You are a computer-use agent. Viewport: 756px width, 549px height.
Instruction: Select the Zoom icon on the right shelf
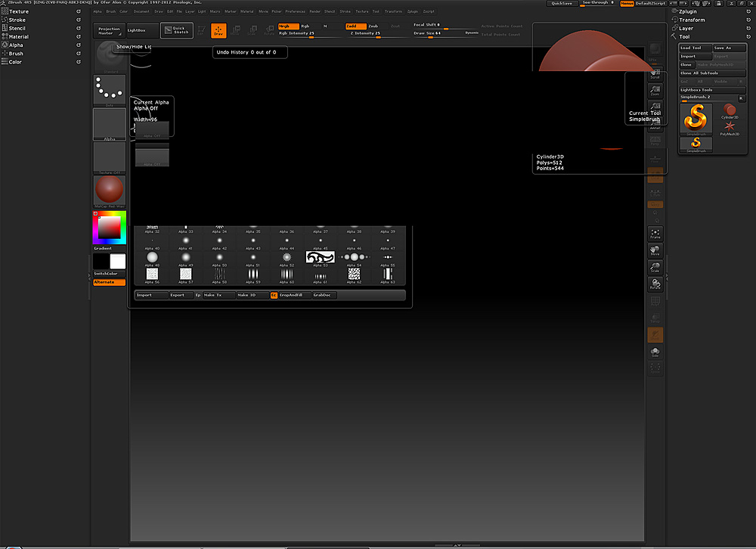[655, 91]
